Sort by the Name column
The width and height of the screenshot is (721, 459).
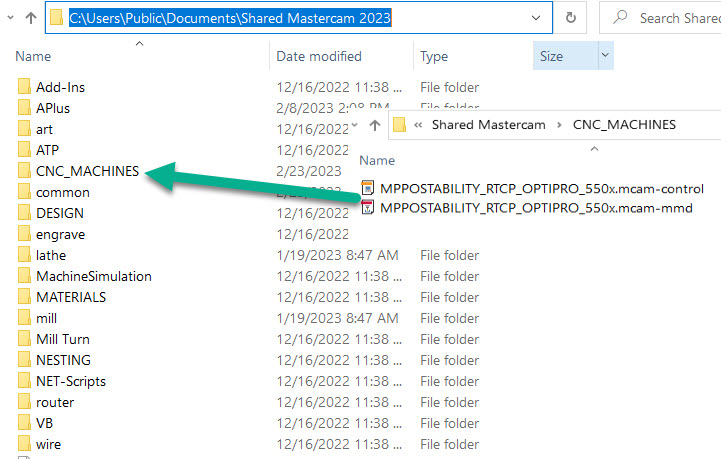33,56
